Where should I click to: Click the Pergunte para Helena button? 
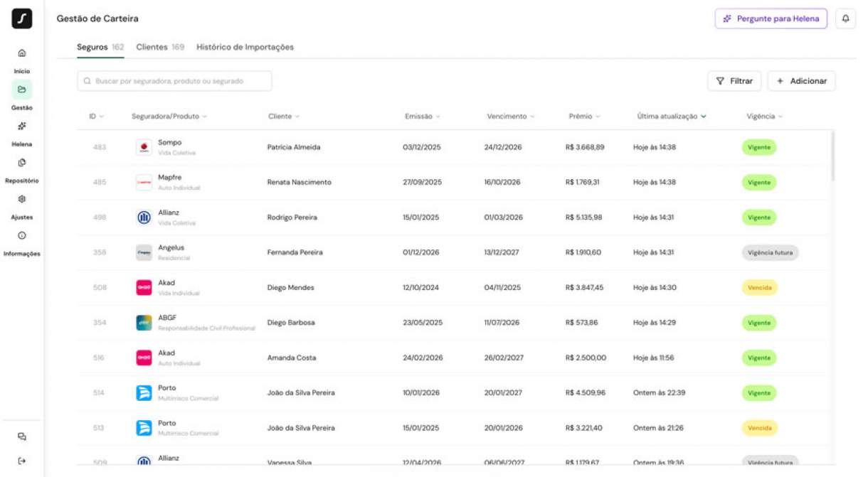tap(771, 19)
